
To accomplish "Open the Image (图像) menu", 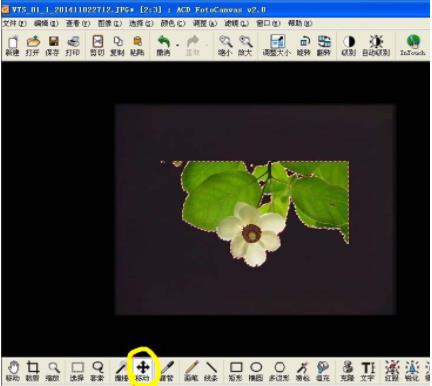I will coord(110,23).
